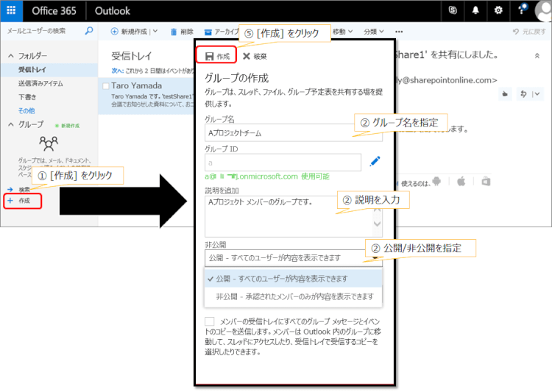Expand the 新規作成 dropdown arrow
The image size is (552, 392).
[155, 32]
